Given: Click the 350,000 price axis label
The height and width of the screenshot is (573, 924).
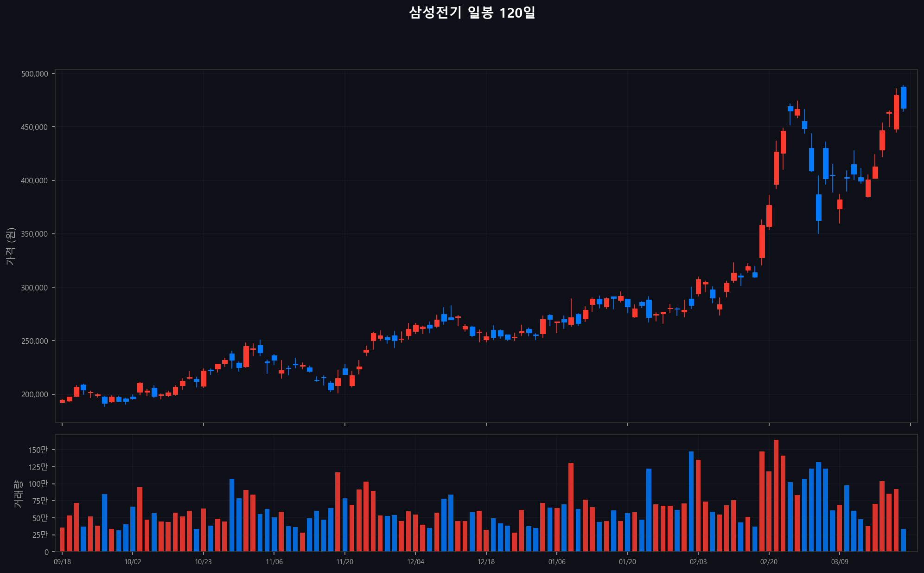Looking at the screenshot, I should [x=35, y=234].
